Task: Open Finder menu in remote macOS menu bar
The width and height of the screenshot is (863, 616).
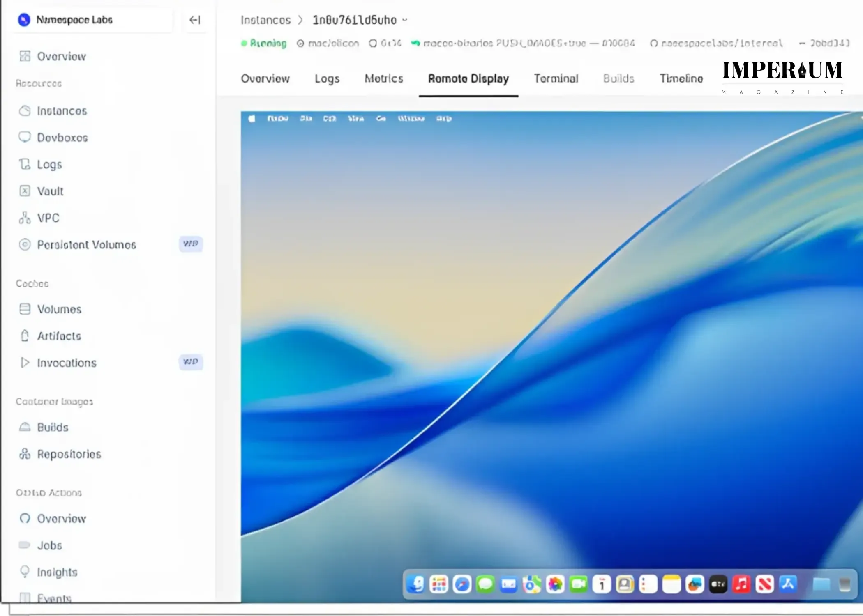Action: point(278,118)
